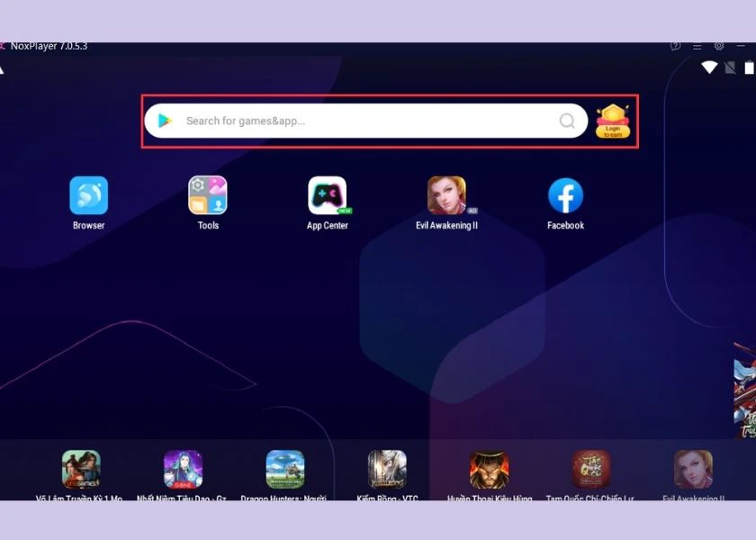Launch App Center
This screenshot has height=540, width=756.
coord(328,195)
